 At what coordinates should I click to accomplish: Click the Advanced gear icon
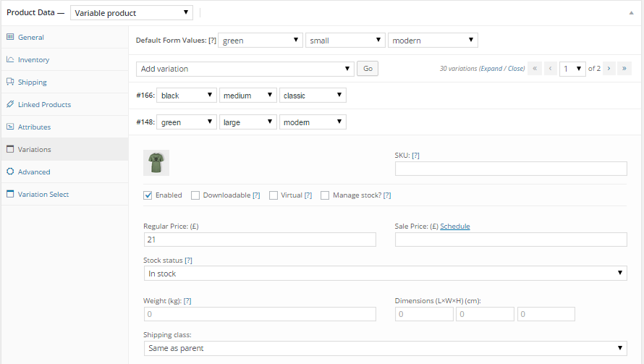pos(10,172)
